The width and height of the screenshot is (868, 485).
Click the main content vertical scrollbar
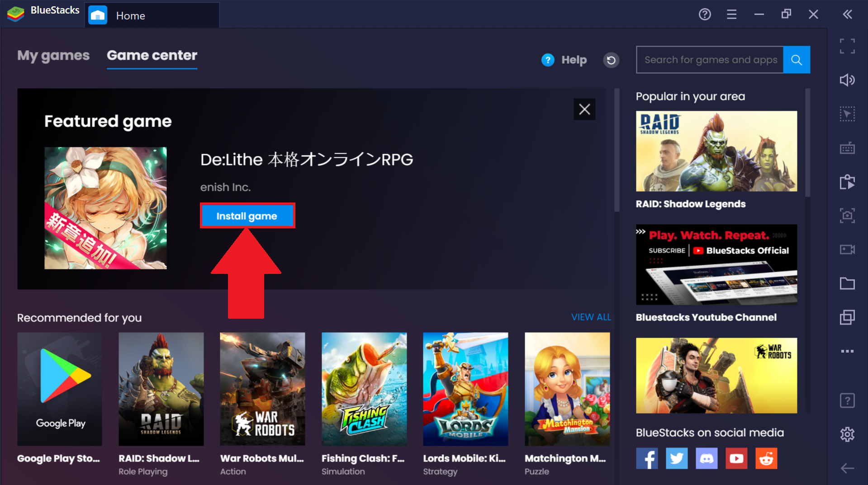pos(617,151)
